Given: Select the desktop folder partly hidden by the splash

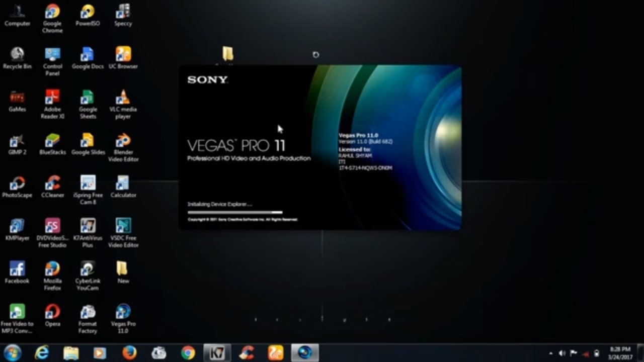Looking at the screenshot, I should pos(227,55).
